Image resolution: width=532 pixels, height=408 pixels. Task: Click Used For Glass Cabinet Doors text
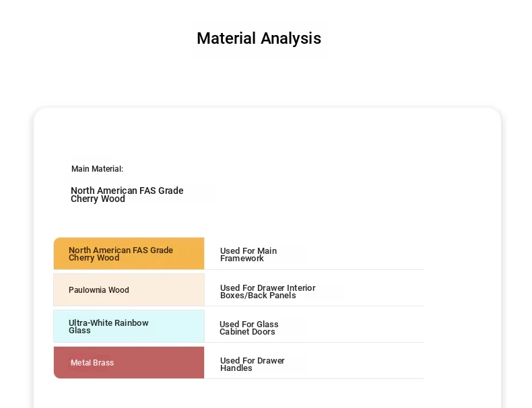pyautogui.click(x=248, y=328)
